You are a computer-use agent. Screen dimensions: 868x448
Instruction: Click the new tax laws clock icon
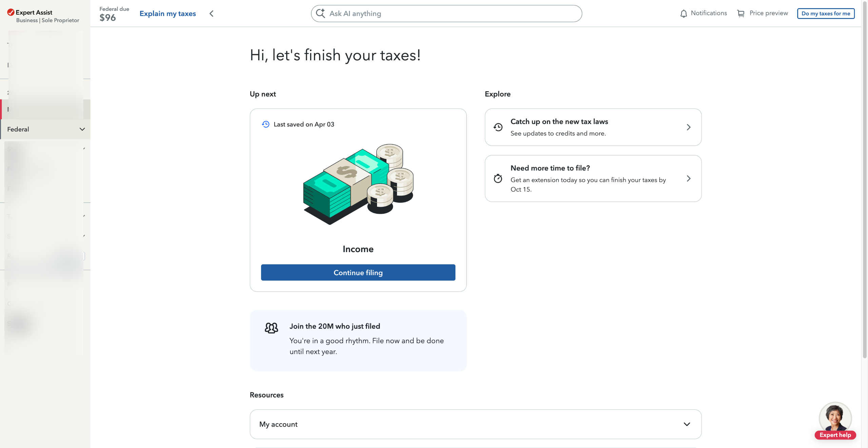498,127
